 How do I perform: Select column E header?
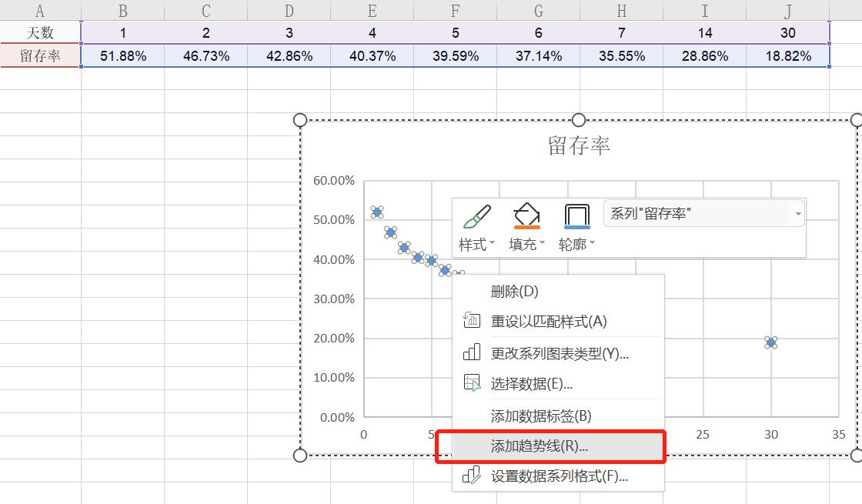coord(373,11)
